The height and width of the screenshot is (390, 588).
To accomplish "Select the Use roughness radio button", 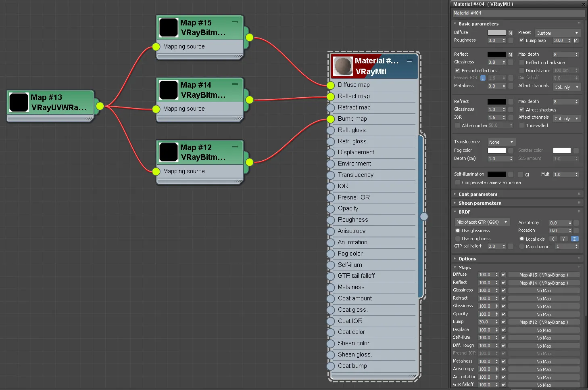I will click(458, 239).
